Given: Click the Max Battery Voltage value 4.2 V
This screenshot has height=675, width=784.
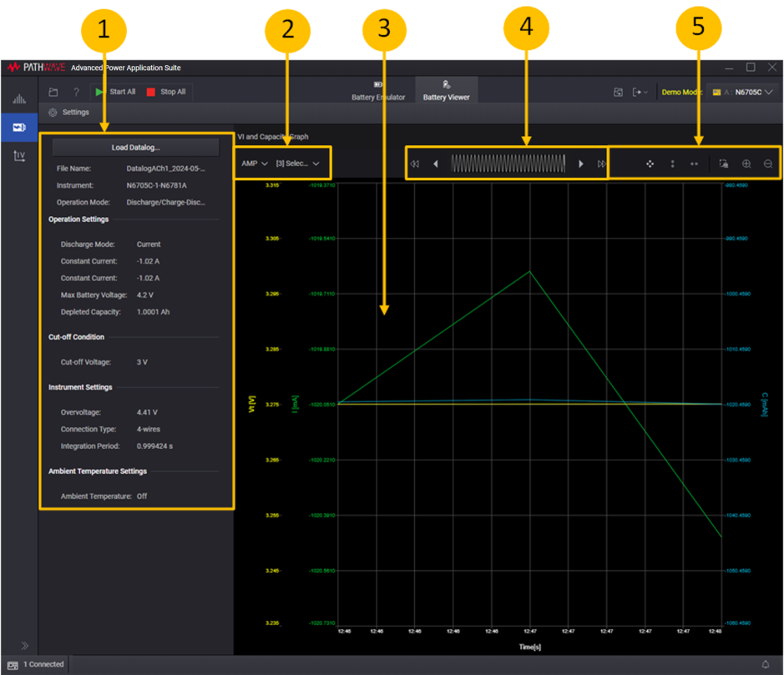Looking at the screenshot, I should [x=145, y=295].
